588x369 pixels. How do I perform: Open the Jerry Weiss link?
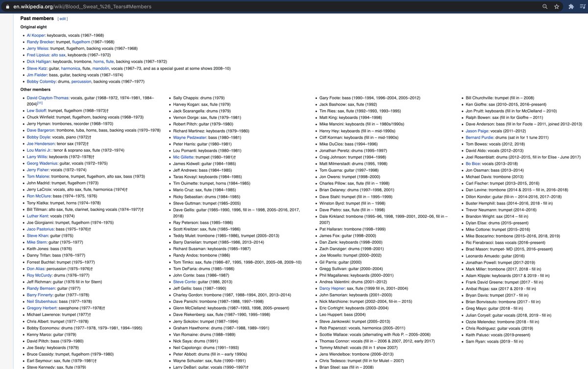coord(38,48)
